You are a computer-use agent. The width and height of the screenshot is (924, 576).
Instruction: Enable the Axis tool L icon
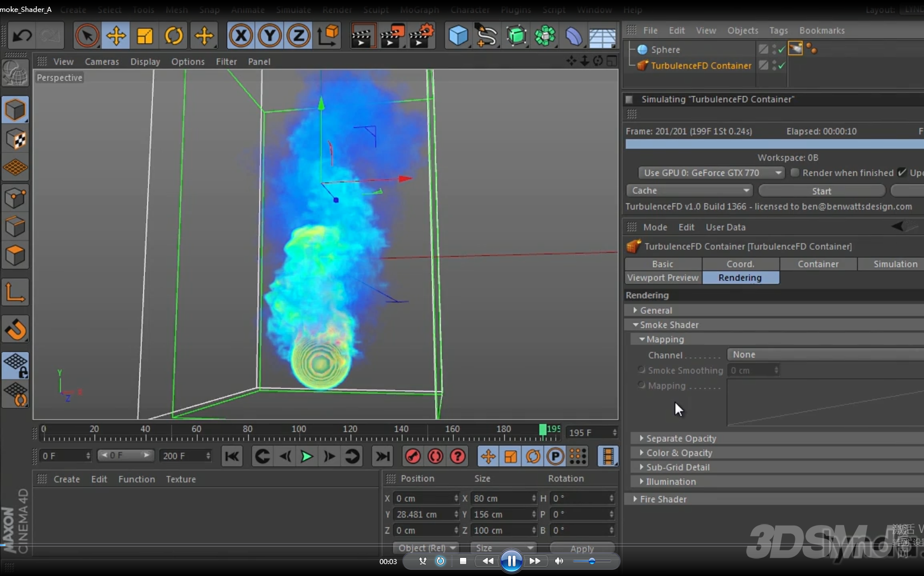tap(15, 292)
